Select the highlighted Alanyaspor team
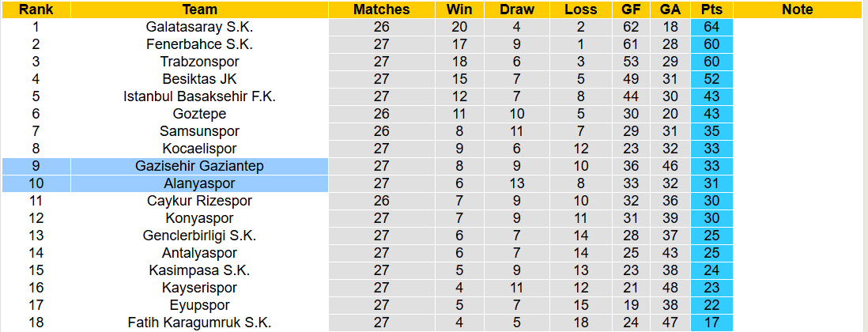Image resolution: width=868 pixels, height=332 pixels. coord(199,183)
